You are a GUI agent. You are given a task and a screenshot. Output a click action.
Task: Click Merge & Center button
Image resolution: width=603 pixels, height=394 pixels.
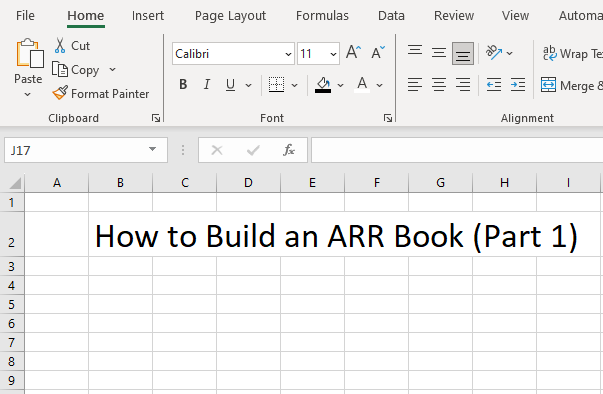pyautogui.click(x=571, y=85)
